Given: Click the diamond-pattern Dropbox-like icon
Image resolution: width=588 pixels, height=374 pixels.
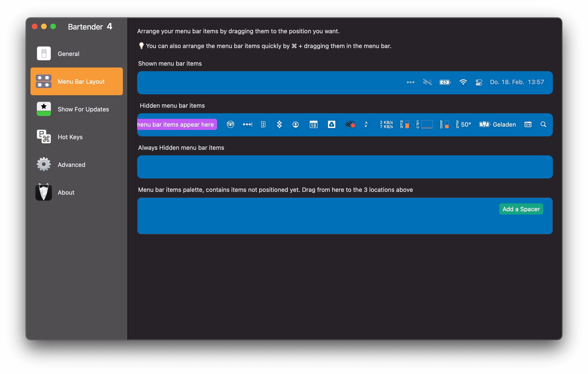Looking at the screenshot, I should pos(279,124).
